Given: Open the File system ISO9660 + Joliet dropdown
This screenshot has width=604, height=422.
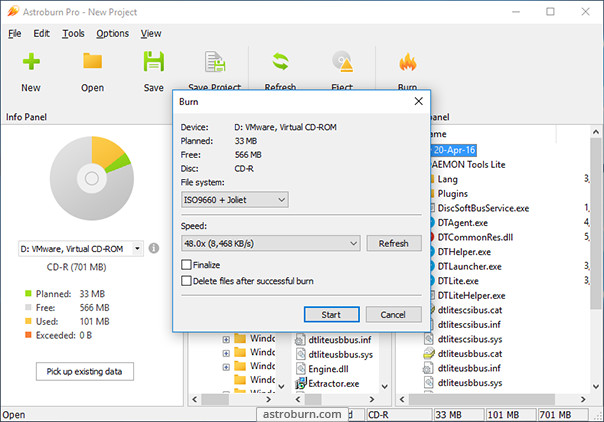Looking at the screenshot, I should 235,200.
